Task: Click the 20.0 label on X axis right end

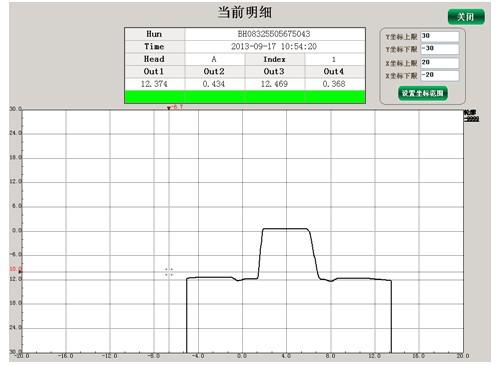Action: click(463, 356)
